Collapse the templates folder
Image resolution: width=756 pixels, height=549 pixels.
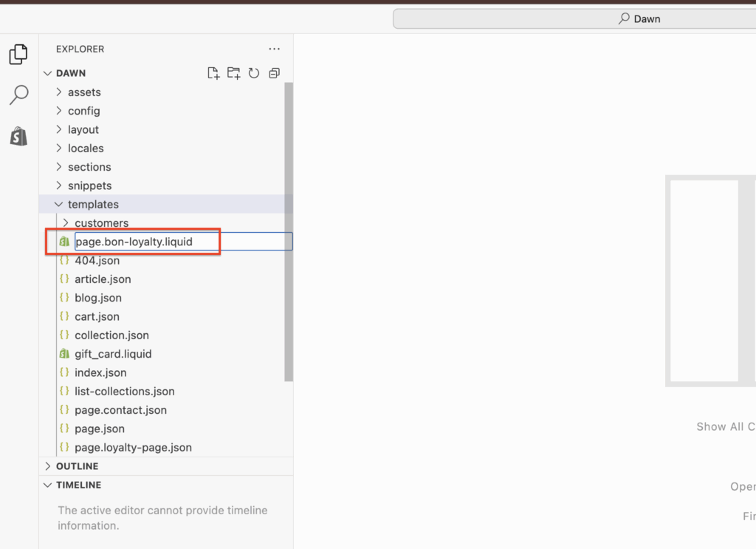point(93,205)
